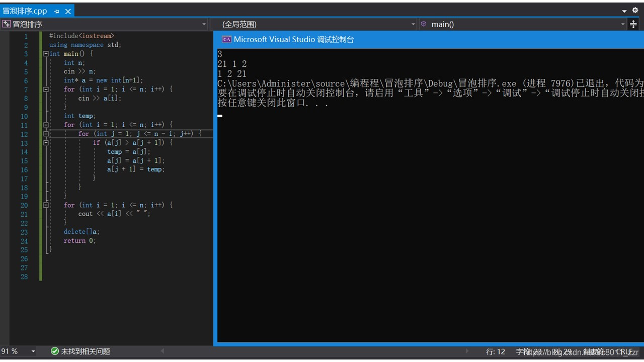Collapse the for loop on line 20

coord(46,205)
